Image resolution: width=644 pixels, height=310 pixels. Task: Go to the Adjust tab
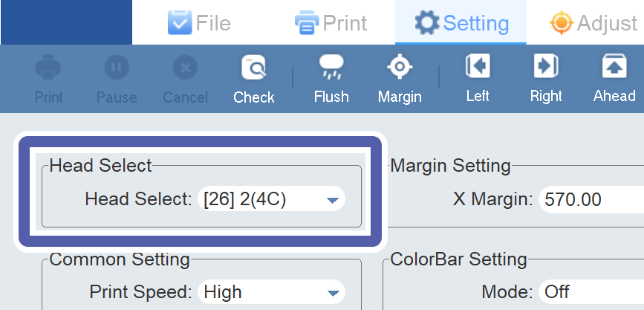pos(594,23)
